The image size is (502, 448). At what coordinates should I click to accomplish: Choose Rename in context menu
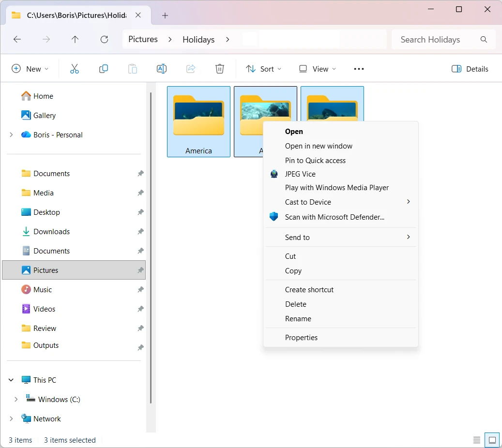click(341, 319)
